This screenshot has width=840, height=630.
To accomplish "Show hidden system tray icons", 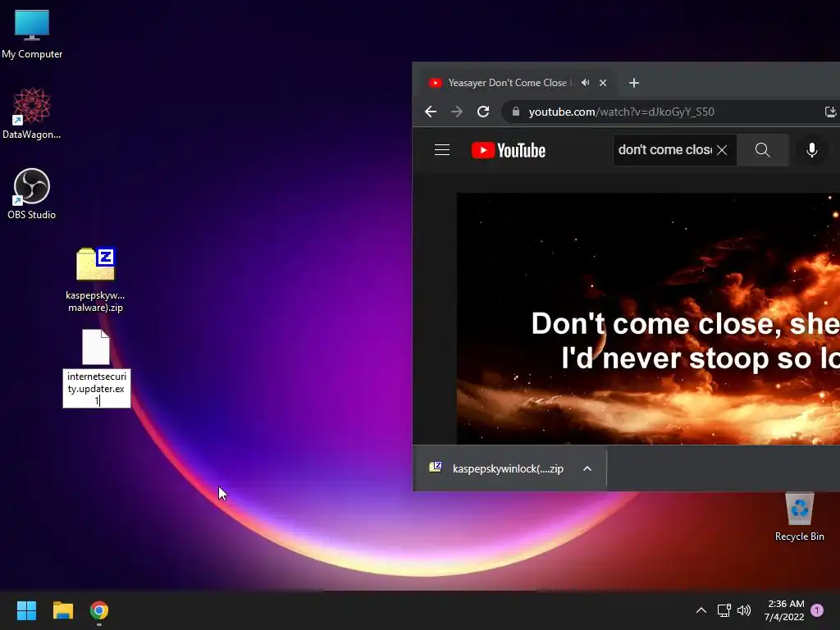I will pyautogui.click(x=701, y=610).
